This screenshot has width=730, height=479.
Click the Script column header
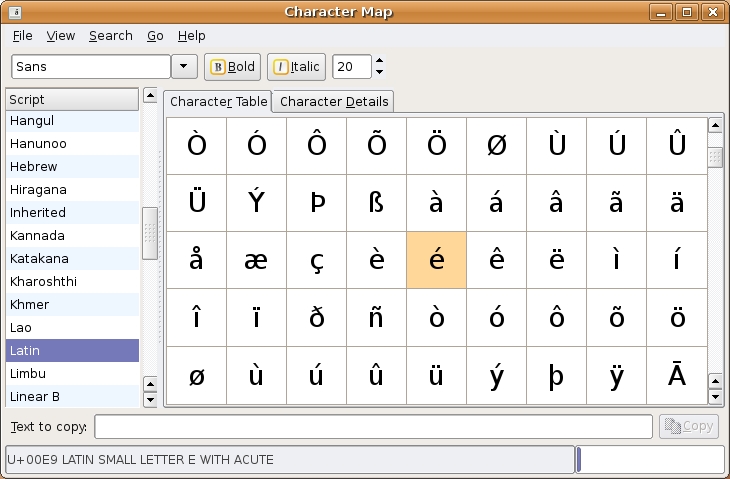[x=72, y=100]
